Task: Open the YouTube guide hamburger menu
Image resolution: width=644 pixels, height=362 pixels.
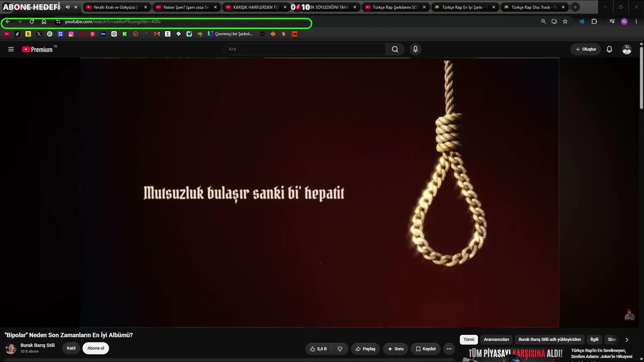Action: pos(11,49)
